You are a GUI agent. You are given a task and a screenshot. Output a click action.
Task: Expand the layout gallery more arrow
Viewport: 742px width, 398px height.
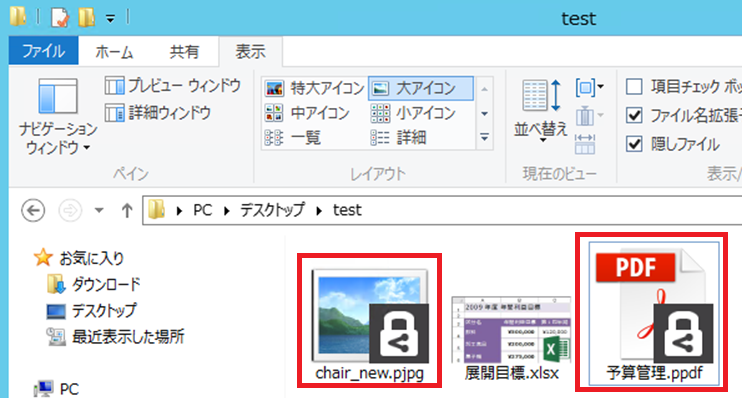(484, 138)
